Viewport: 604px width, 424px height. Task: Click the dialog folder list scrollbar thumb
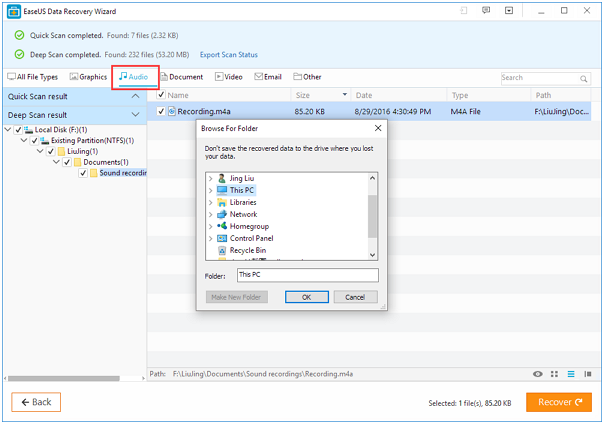tap(372, 216)
